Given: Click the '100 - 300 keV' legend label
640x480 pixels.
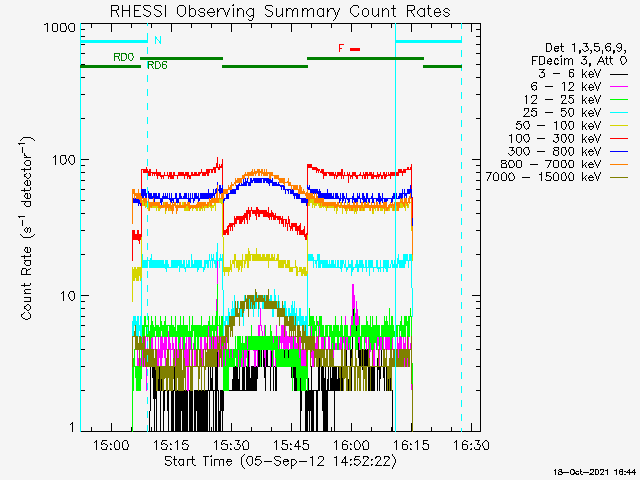Looking at the screenshot, I should (555, 138).
